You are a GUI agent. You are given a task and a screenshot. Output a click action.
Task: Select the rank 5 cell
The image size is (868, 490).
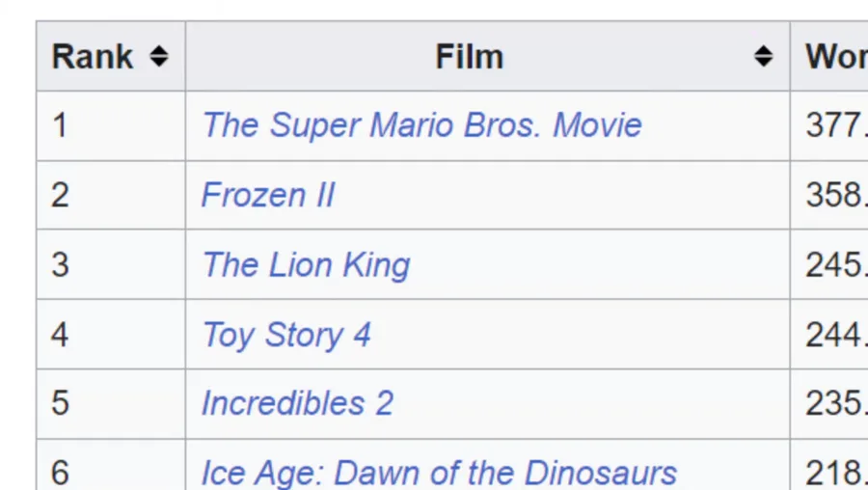(x=60, y=403)
